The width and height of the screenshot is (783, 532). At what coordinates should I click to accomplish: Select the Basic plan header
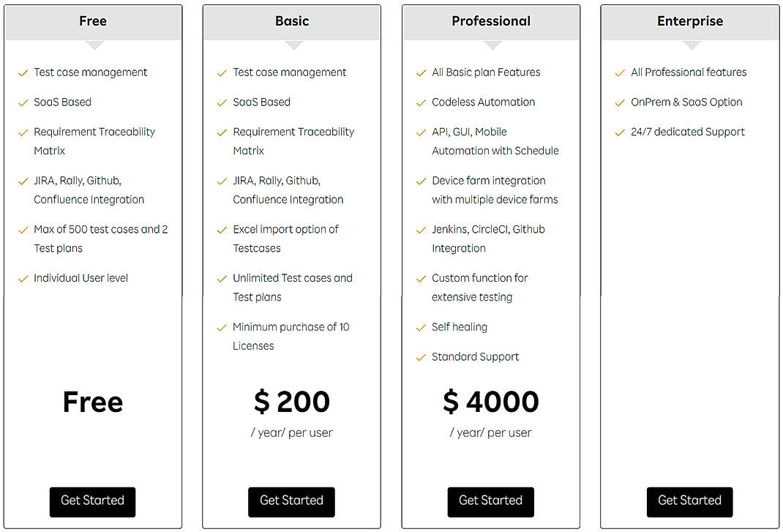click(x=292, y=22)
